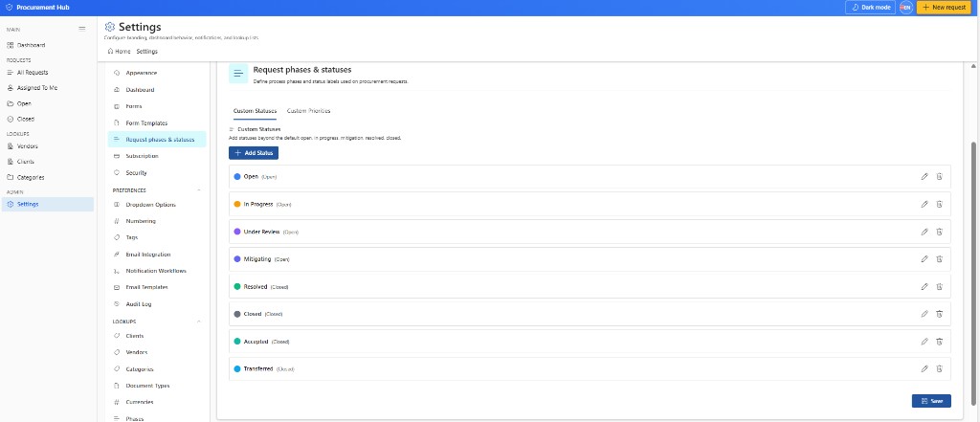This screenshot has height=422, width=980.
Task: Open Subscription settings
Action: coord(157,156)
